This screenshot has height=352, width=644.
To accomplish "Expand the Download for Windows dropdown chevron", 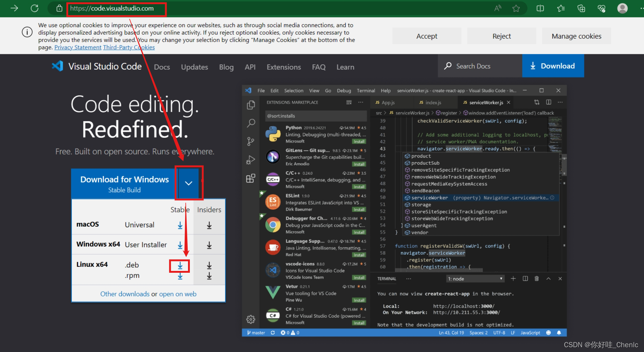I will (x=189, y=183).
